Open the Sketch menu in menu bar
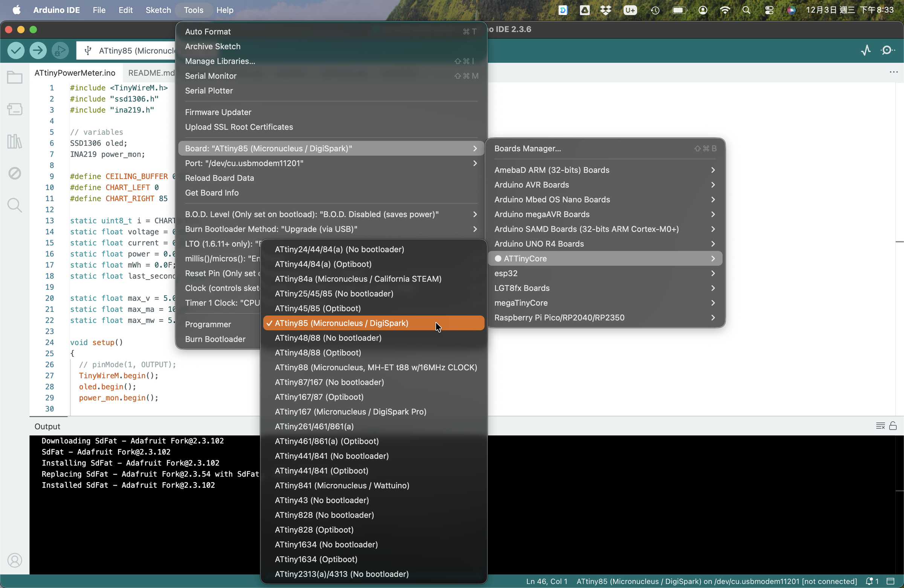The height and width of the screenshot is (588, 904). coord(158,10)
